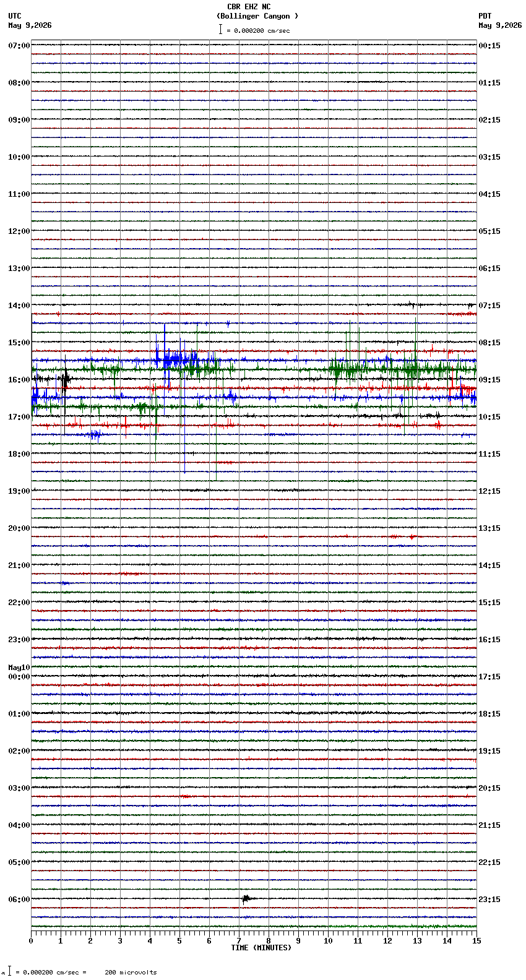Click the black event burst on the 16:00 trace
Image resolution: width=526 pixels, height=980 pixels.
(65, 379)
